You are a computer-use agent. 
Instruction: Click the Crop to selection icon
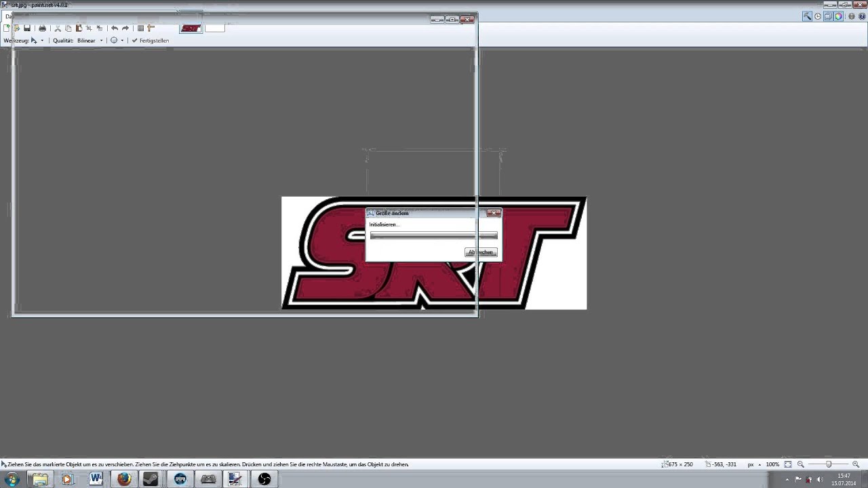tap(89, 28)
